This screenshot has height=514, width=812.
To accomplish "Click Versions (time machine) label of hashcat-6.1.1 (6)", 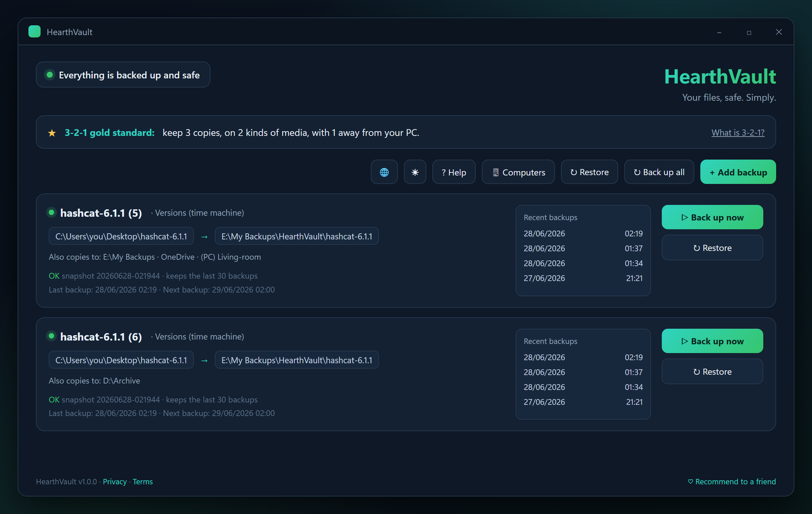I will coord(197,336).
